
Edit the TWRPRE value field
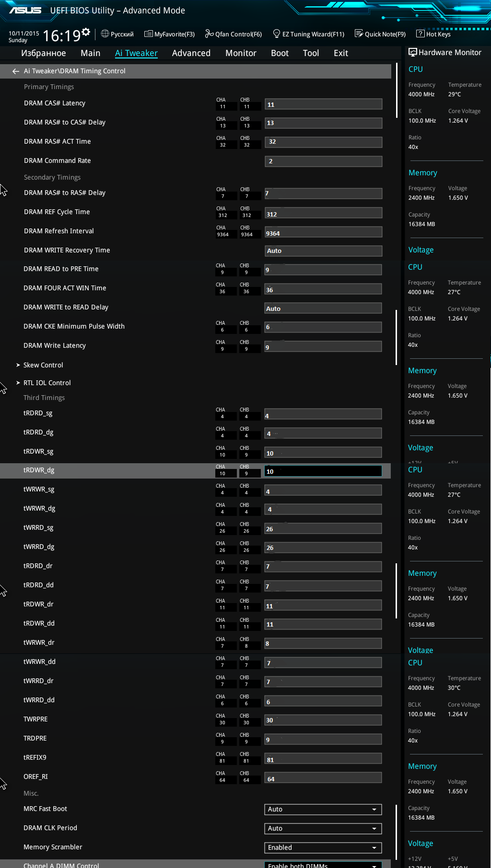pyautogui.click(x=323, y=720)
